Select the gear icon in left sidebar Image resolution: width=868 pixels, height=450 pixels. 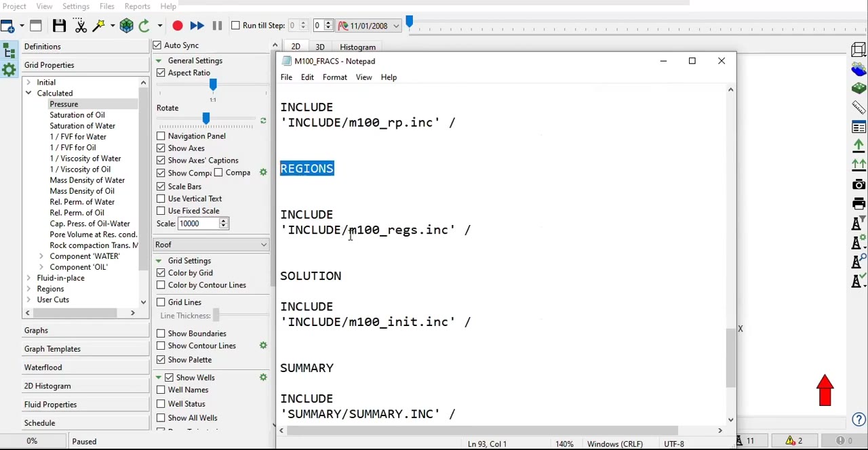(9, 69)
